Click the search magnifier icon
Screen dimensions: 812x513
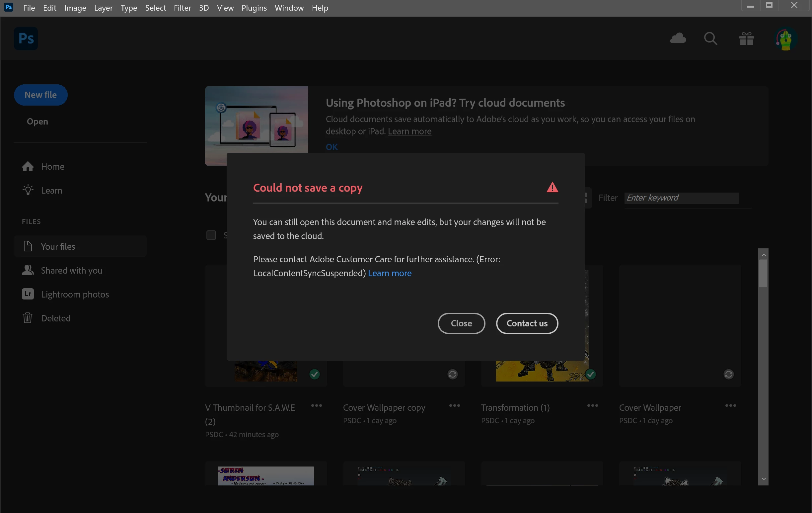pyautogui.click(x=710, y=39)
